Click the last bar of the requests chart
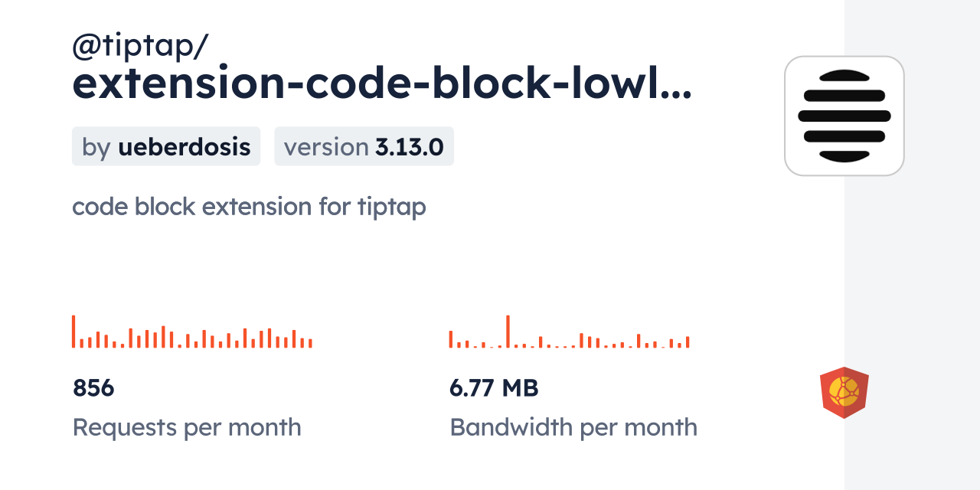 point(310,343)
